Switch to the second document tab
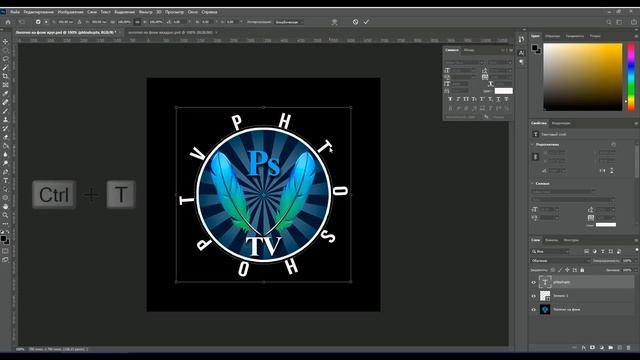This screenshot has width=640, height=360. point(170,32)
